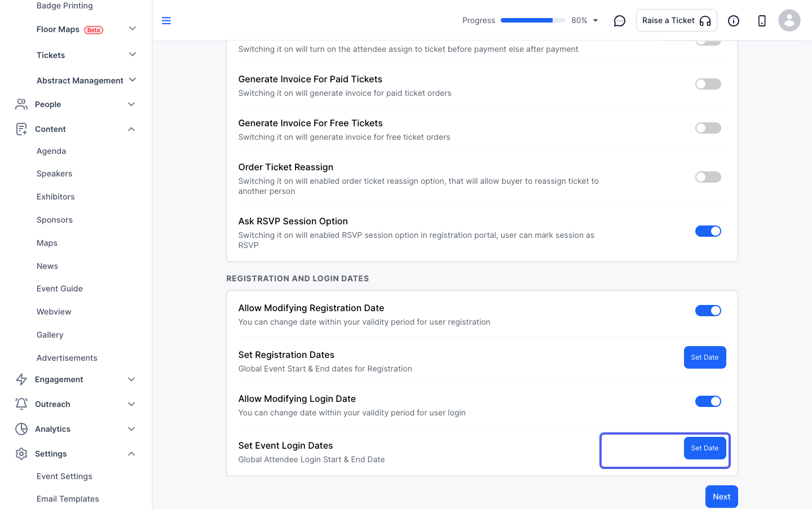Click the Set Registration Dates label
This screenshot has width=812, height=509.
point(286,355)
